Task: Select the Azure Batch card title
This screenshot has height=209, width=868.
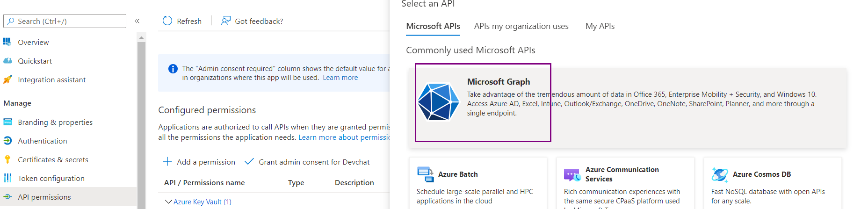Action: coord(458,174)
